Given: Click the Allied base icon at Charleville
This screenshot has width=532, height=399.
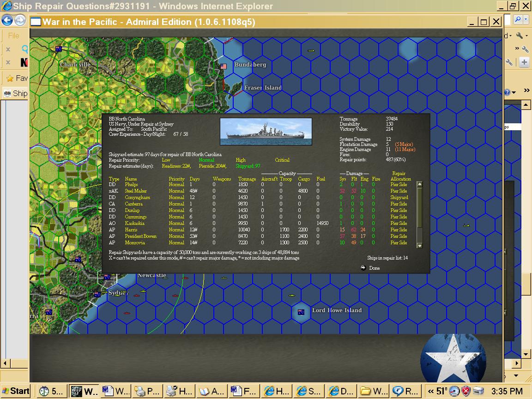Looking at the screenshot, I should click(58, 48).
